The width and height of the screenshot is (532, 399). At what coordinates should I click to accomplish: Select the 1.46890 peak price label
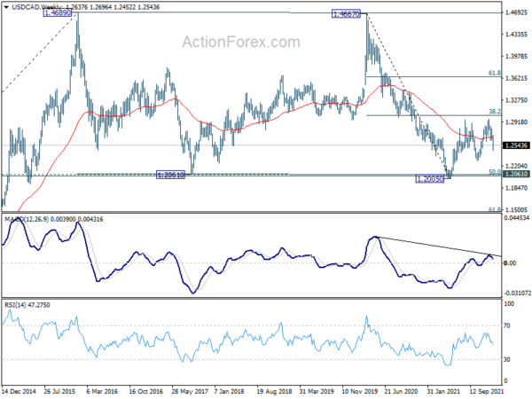58,13
